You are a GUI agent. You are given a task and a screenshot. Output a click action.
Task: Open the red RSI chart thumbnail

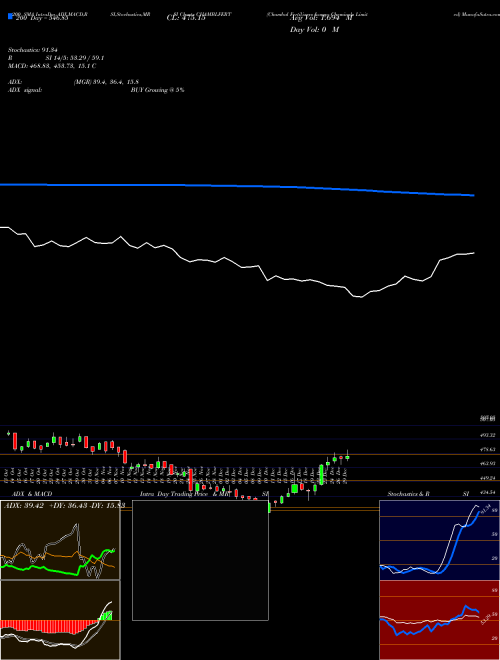point(439,620)
